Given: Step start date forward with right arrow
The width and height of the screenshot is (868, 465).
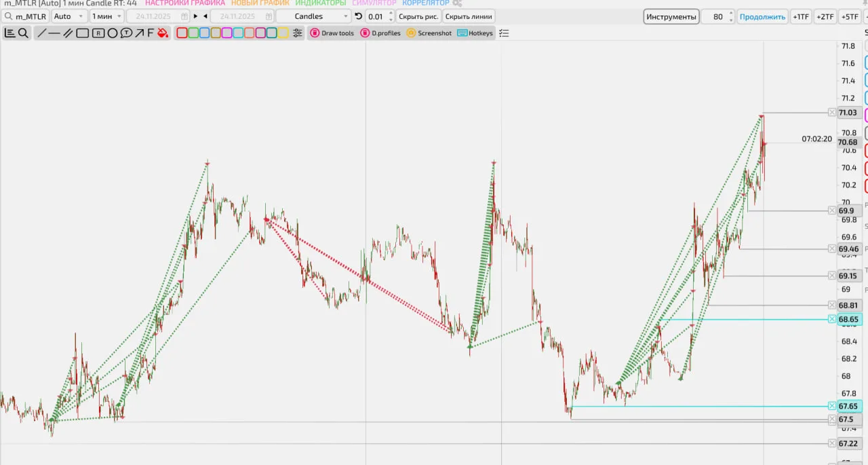Looking at the screenshot, I should tap(196, 16).
